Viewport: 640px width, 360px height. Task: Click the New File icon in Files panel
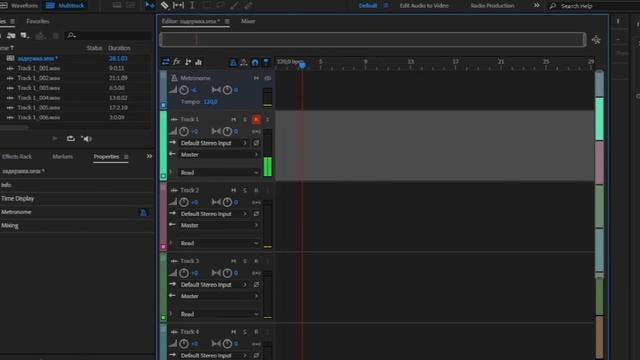tap(25, 36)
